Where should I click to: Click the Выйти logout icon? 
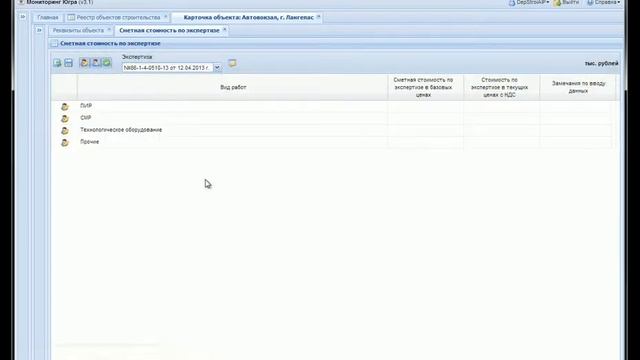[x=557, y=3]
